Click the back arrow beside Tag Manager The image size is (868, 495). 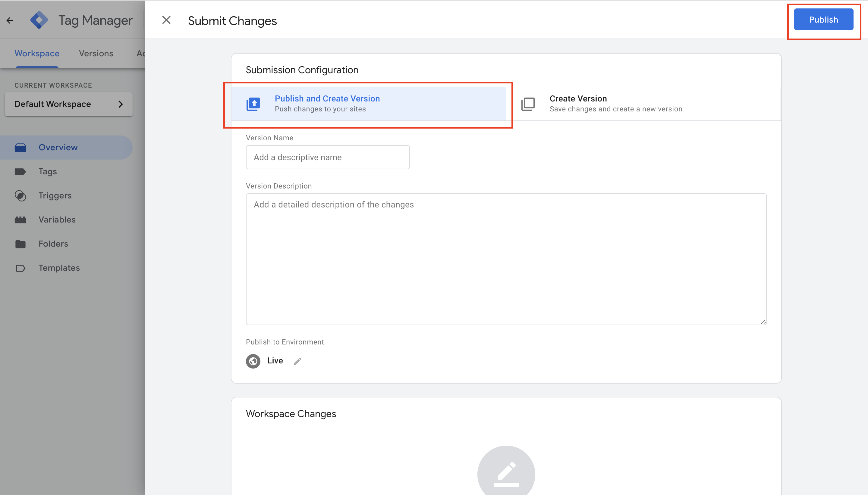pyautogui.click(x=10, y=21)
